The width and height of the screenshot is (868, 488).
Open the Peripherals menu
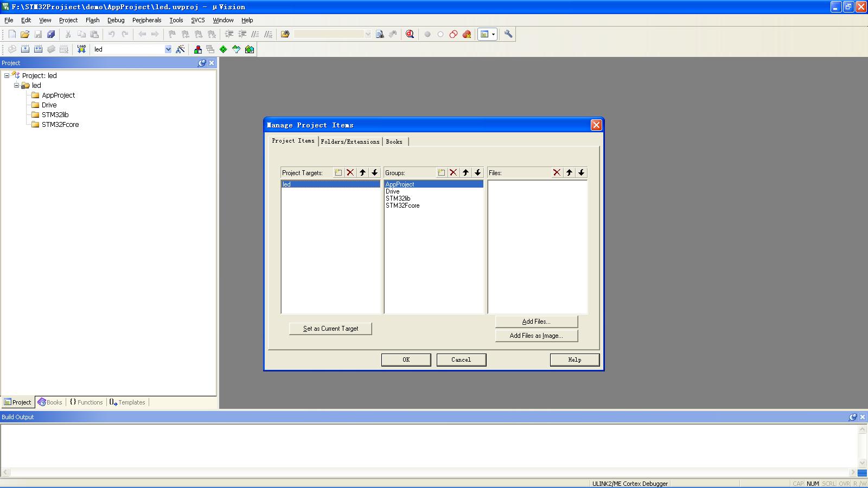[146, 20]
